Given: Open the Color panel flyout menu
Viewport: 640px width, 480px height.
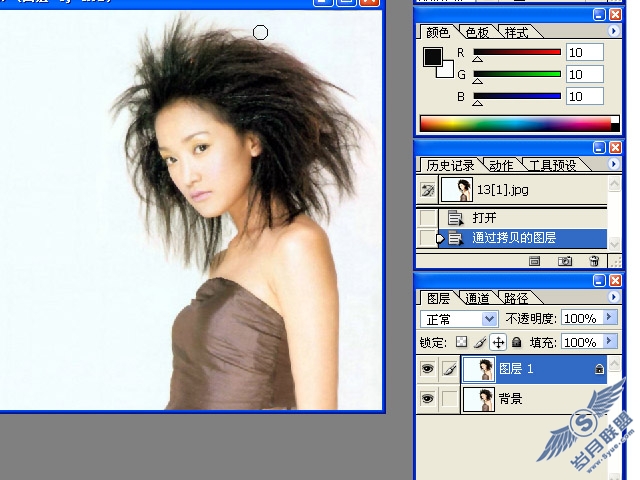Looking at the screenshot, I should (613, 31).
